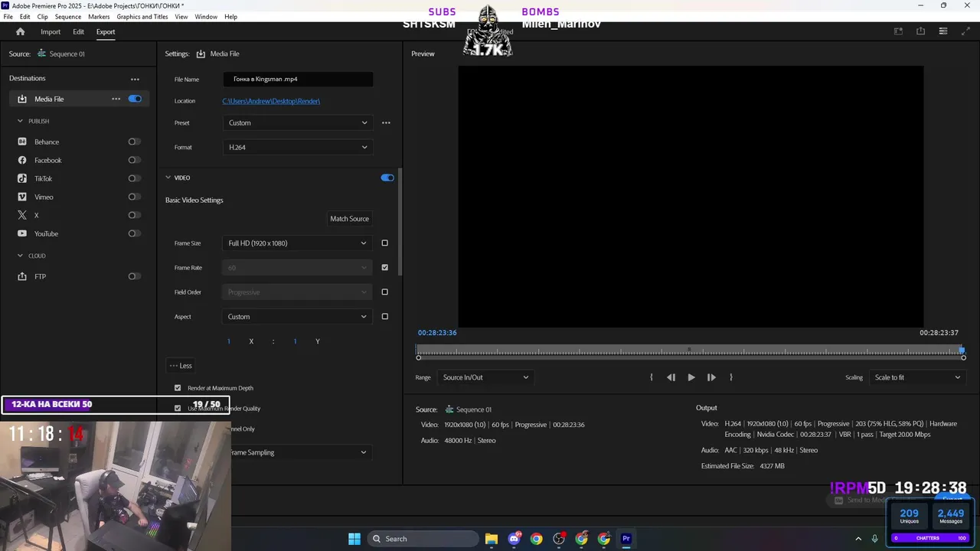The image size is (980, 551).
Task: Check Field Order match source checkbox
Action: [384, 292]
